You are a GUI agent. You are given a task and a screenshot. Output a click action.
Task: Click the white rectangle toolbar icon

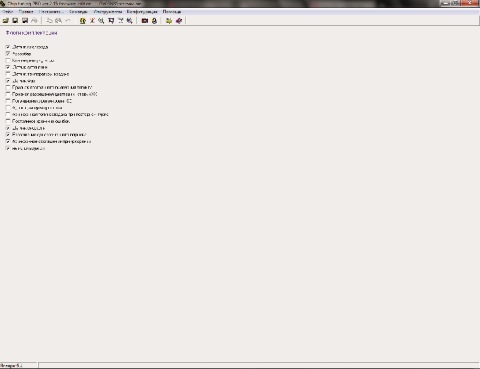pos(111,21)
